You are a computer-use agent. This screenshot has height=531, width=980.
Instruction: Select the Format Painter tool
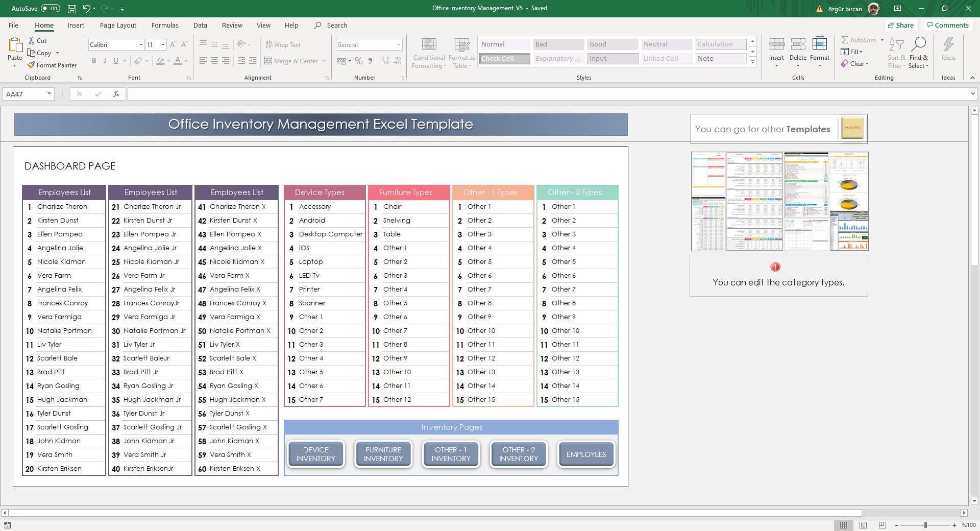[x=53, y=65]
